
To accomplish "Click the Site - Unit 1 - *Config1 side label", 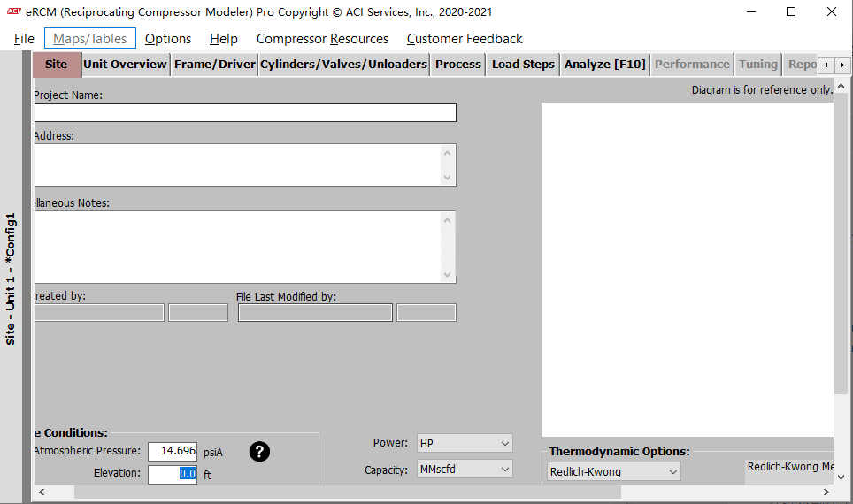I will pyautogui.click(x=11, y=279).
